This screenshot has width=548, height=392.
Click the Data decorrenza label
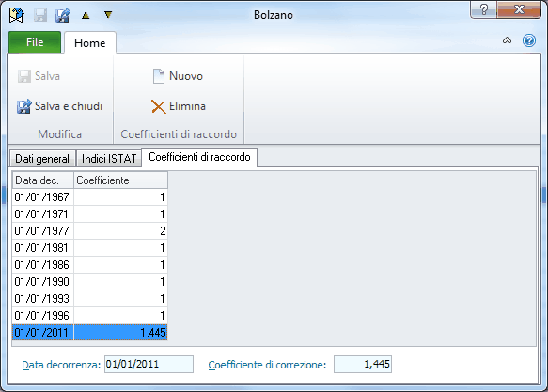61,365
